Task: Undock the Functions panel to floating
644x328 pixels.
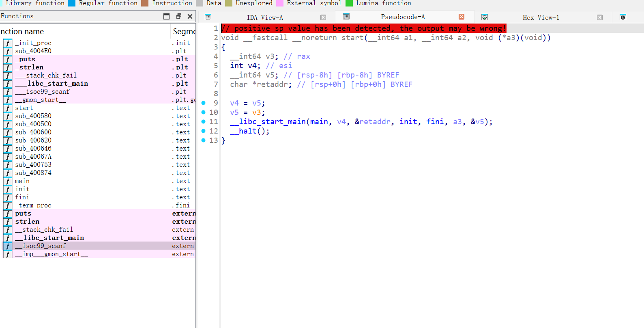Action: tap(178, 16)
